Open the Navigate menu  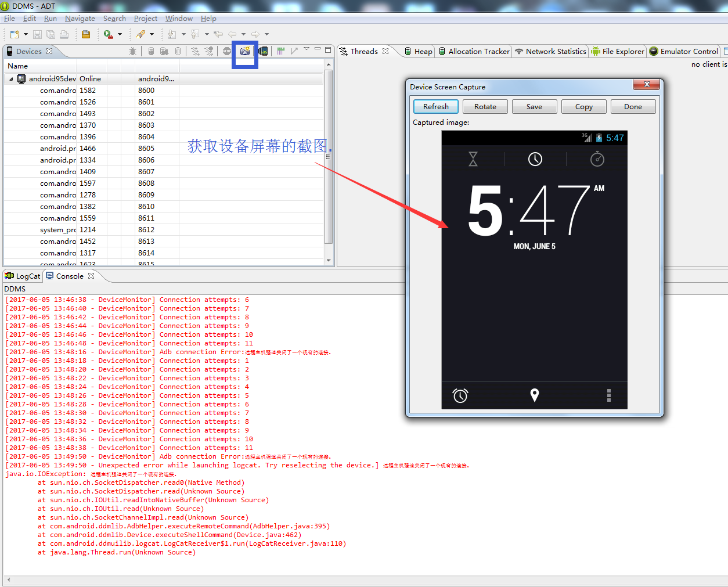[x=80, y=19]
